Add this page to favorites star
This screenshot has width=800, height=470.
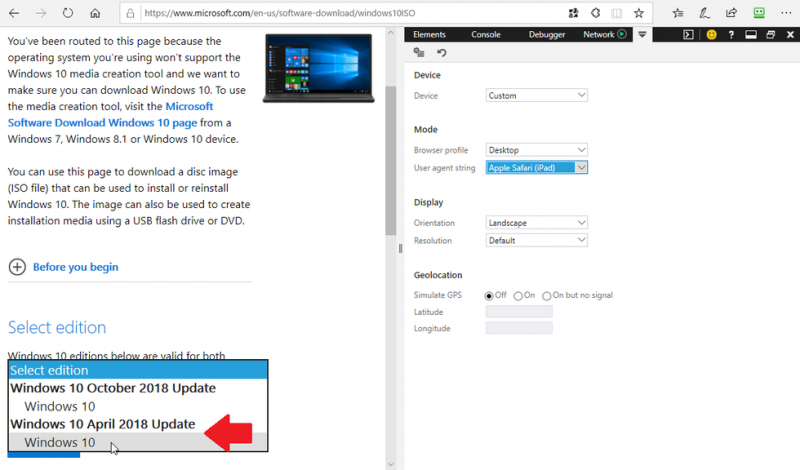pyautogui.click(x=639, y=13)
